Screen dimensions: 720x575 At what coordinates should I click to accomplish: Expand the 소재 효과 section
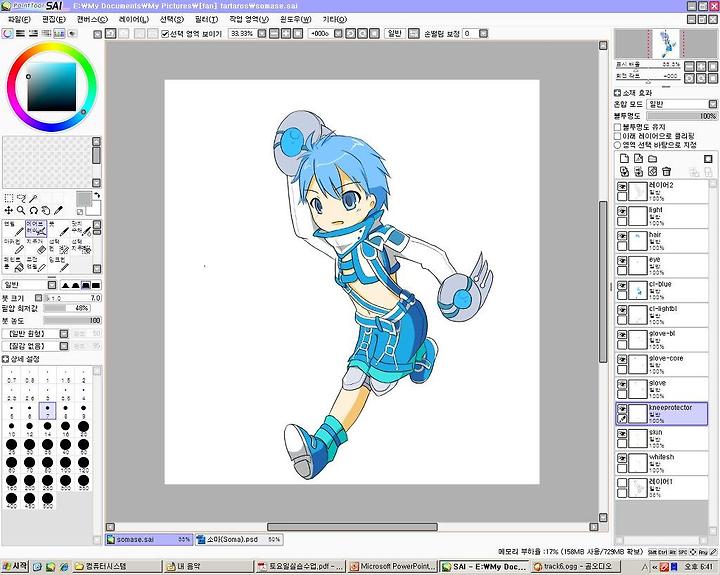point(618,93)
